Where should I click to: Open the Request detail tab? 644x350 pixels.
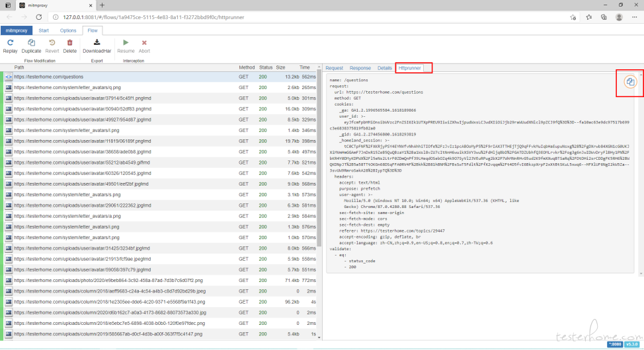(x=334, y=68)
